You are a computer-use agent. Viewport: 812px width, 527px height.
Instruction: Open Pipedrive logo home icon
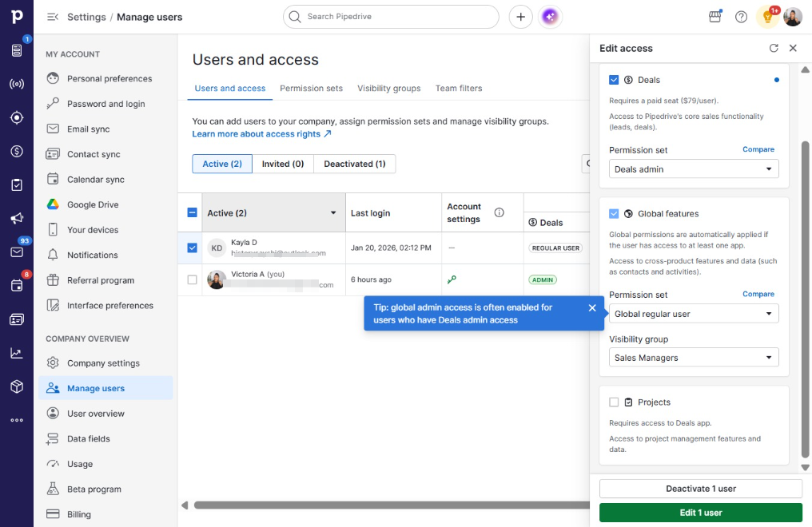[x=17, y=17]
